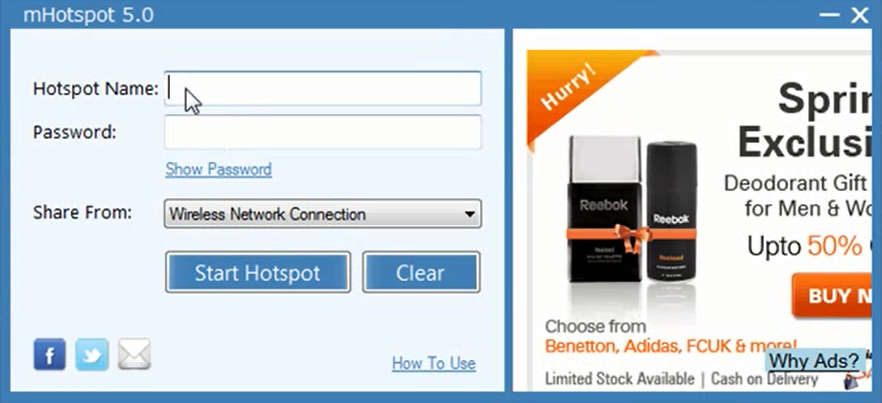
Task: Click the Start Hotspot button
Action: point(258,272)
